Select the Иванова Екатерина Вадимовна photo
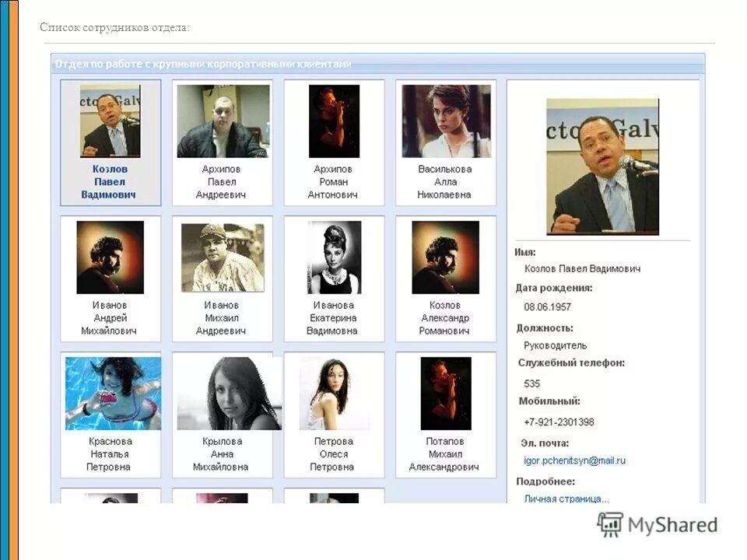 coord(334,257)
